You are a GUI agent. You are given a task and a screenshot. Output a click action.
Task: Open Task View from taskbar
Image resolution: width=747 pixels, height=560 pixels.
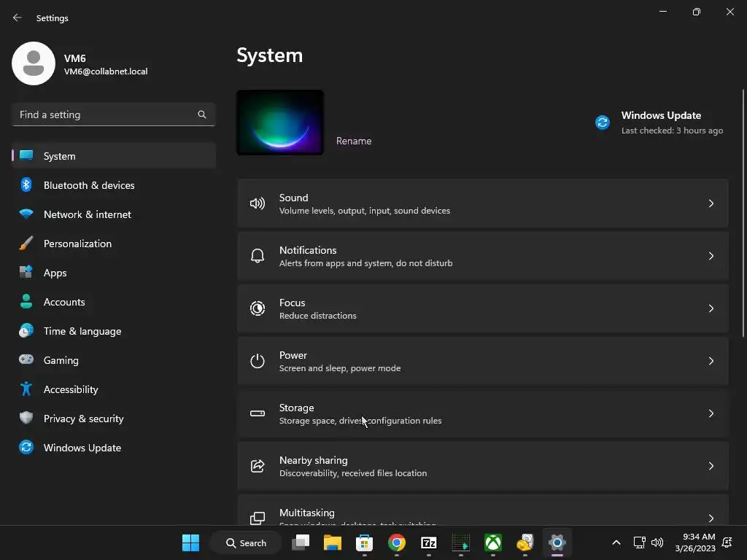(x=301, y=542)
